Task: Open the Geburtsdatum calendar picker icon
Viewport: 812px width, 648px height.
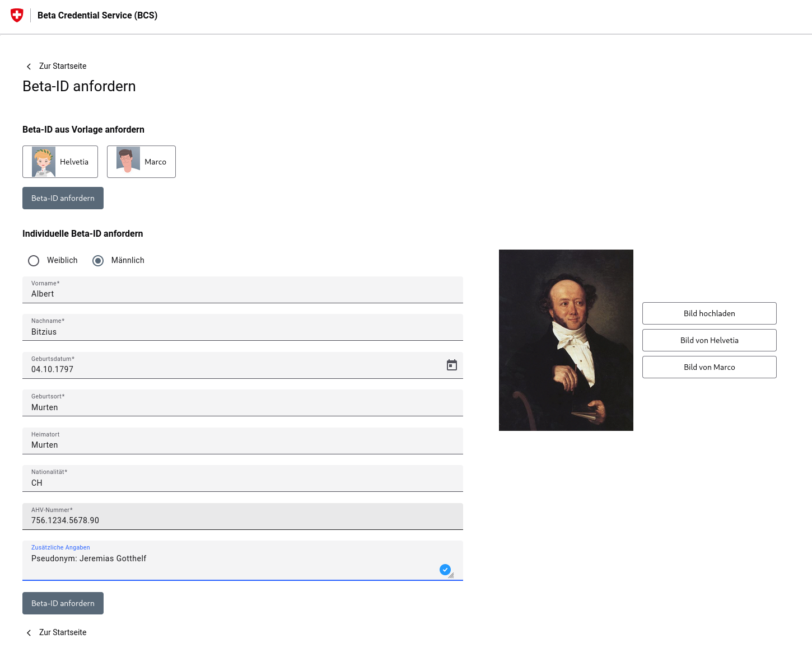Action: pyautogui.click(x=452, y=365)
